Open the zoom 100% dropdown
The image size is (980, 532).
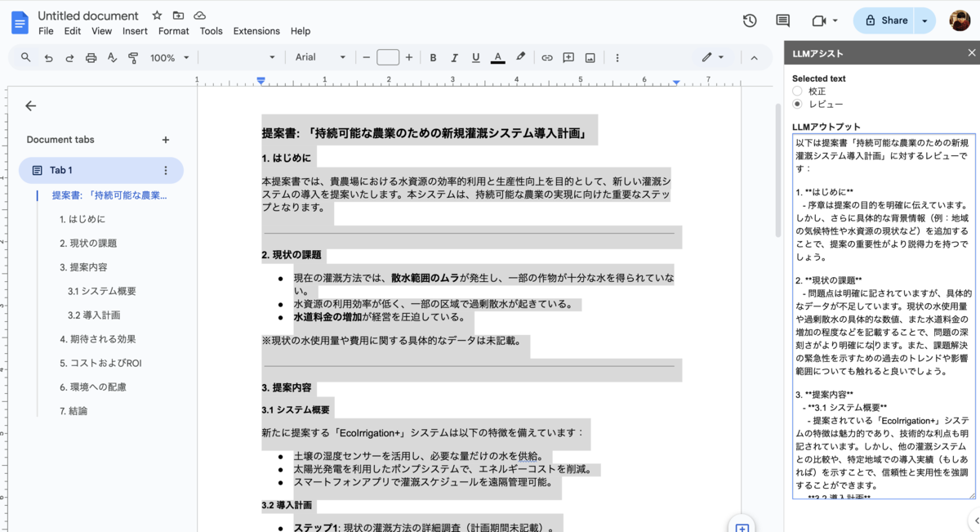pyautogui.click(x=169, y=57)
